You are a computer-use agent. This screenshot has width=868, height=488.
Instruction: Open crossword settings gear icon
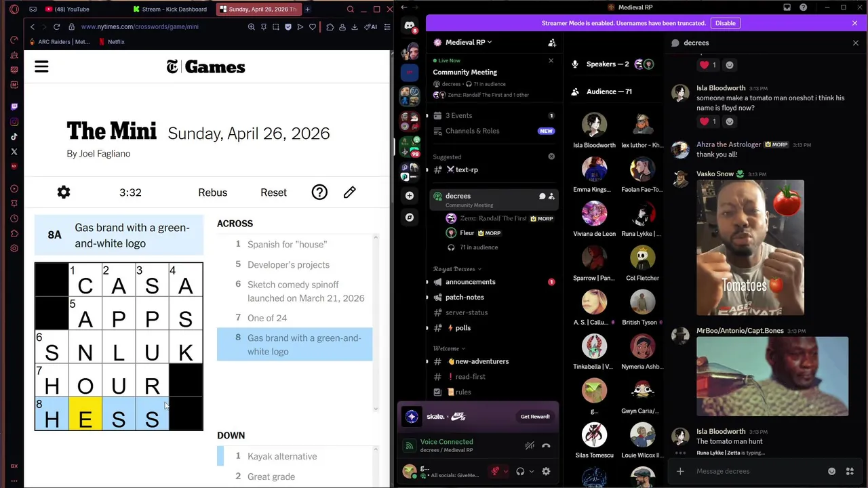[x=64, y=192]
